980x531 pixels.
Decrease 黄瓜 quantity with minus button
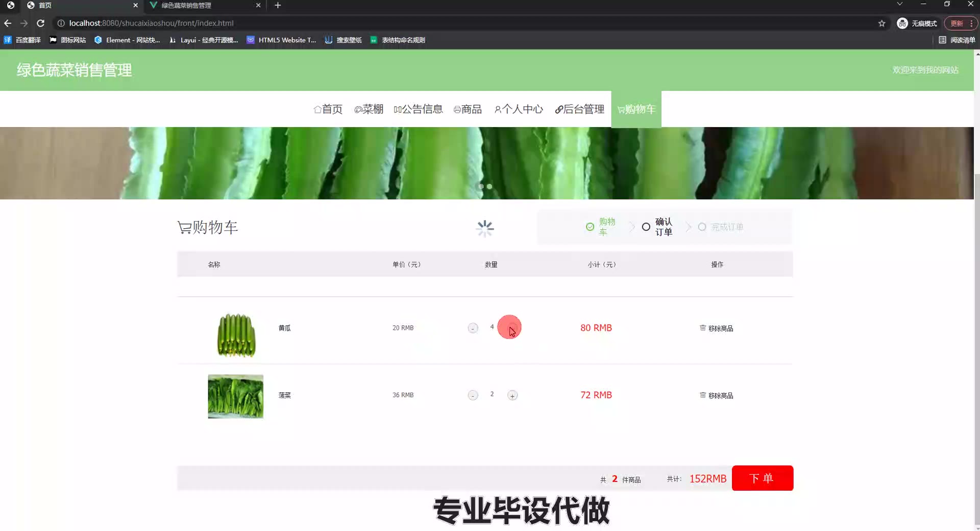473,328
